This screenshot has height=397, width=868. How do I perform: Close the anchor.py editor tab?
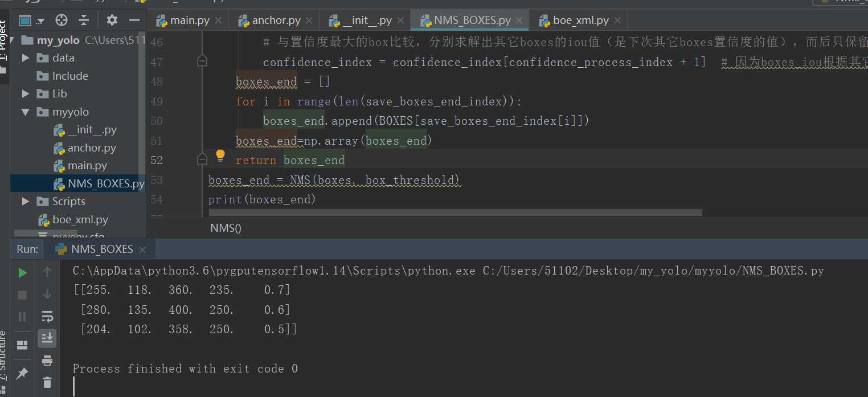tap(309, 22)
